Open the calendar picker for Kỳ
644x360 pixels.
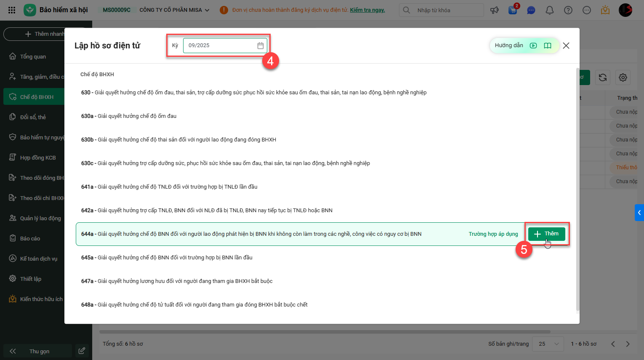click(x=261, y=45)
